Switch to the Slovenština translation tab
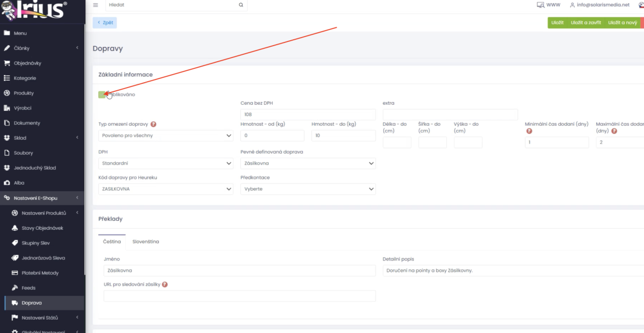Viewport: 644px width, 333px height. coord(145,242)
